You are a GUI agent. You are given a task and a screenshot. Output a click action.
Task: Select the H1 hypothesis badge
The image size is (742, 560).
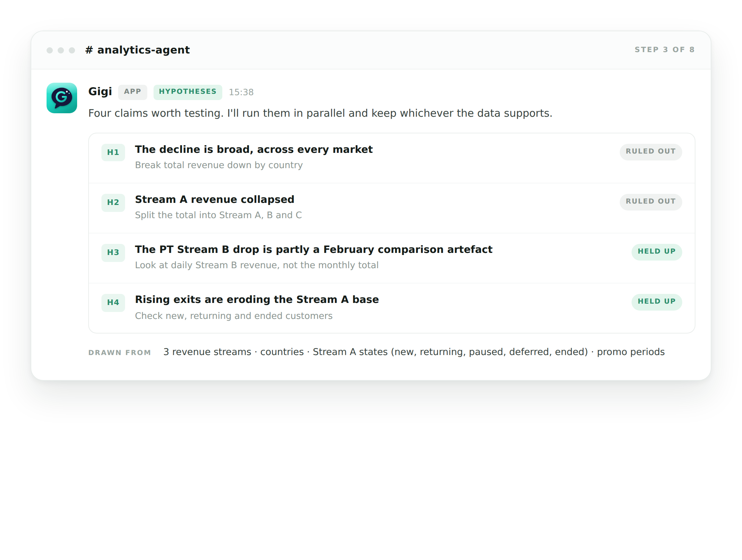tap(113, 152)
